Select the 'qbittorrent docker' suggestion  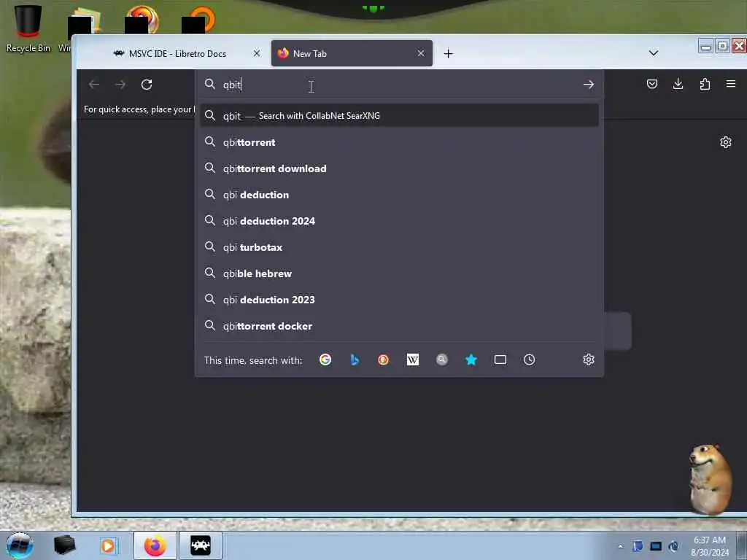point(399,325)
